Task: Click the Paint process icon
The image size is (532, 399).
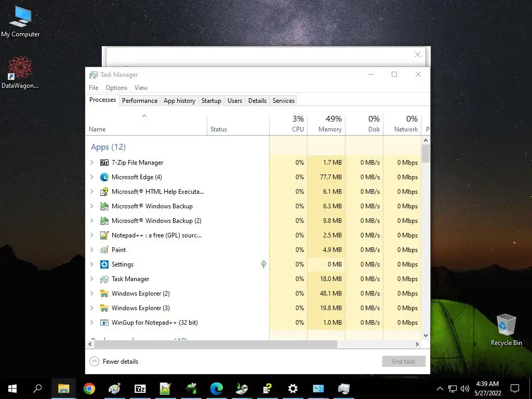Action: pos(104,250)
